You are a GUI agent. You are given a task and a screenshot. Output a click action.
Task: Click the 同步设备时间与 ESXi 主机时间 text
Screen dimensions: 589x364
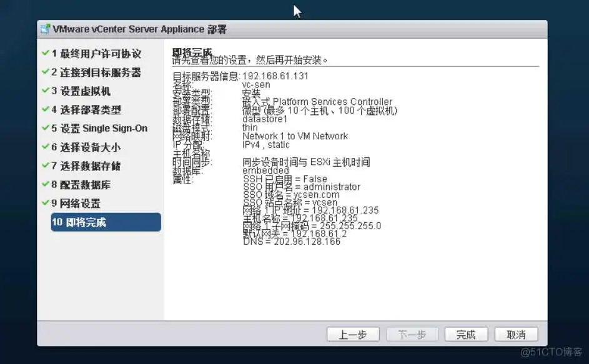coord(306,162)
